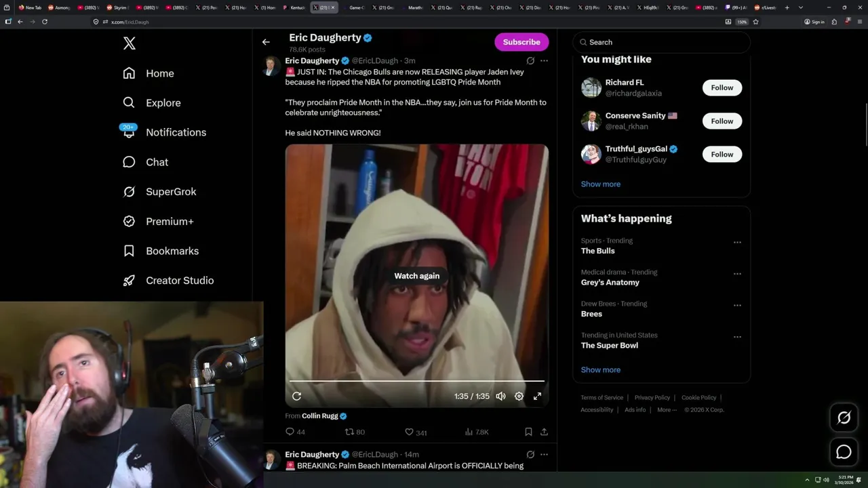Image resolution: width=868 pixels, height=488 pixels.
Task: Open Richard FL profile avatar
Action: point(591,87)
